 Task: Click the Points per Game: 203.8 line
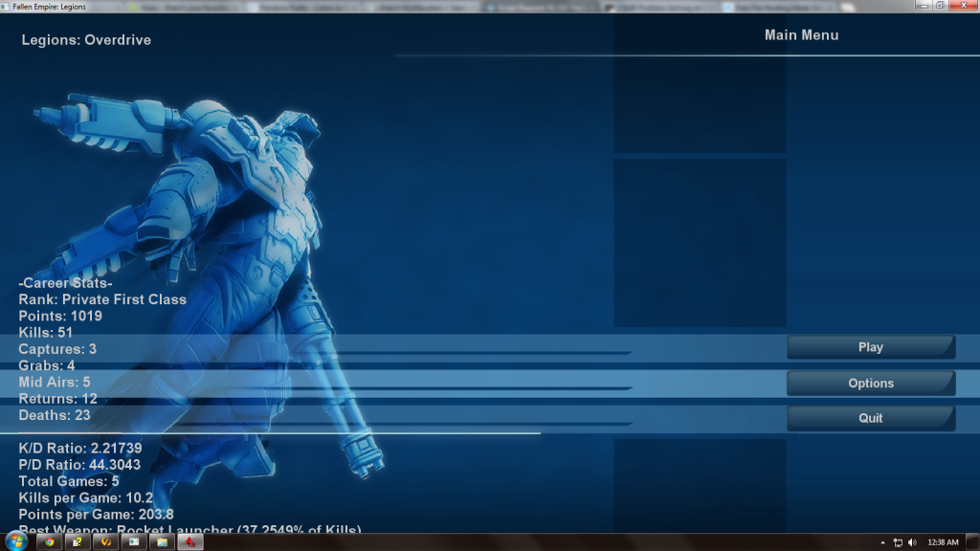tap(97, 514)
